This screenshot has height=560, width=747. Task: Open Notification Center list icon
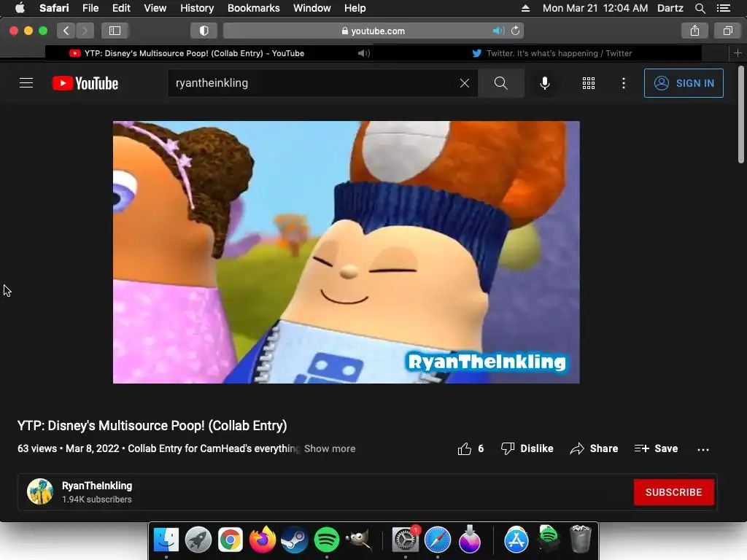724,8
